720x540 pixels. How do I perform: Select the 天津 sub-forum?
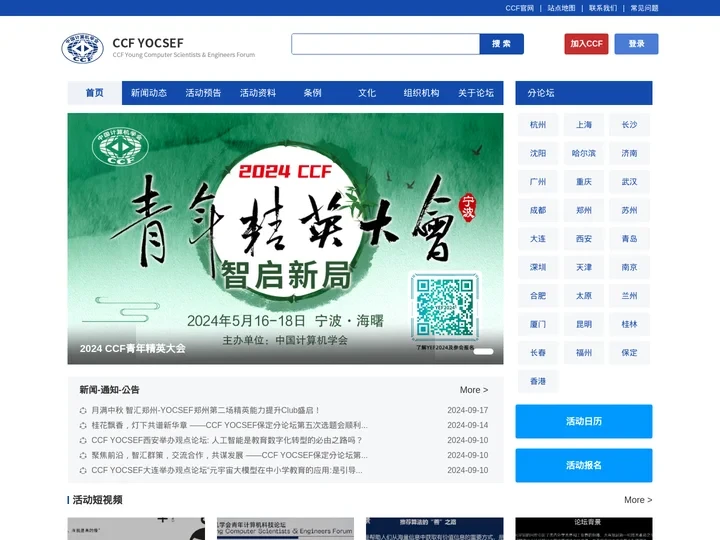pyautogui.click(x=584, y=267)
